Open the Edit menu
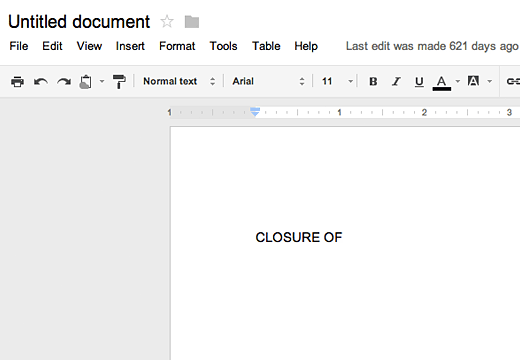 52,46
